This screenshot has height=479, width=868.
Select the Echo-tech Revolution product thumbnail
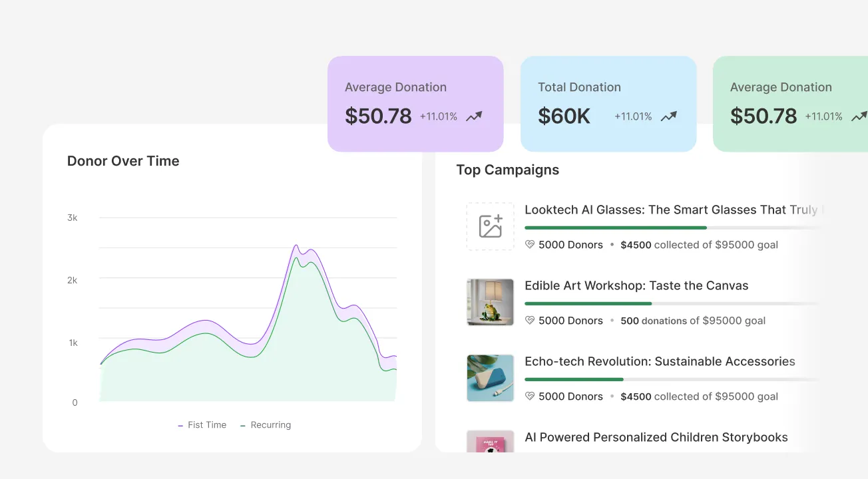pyautogui.click(x=491, y=378)
